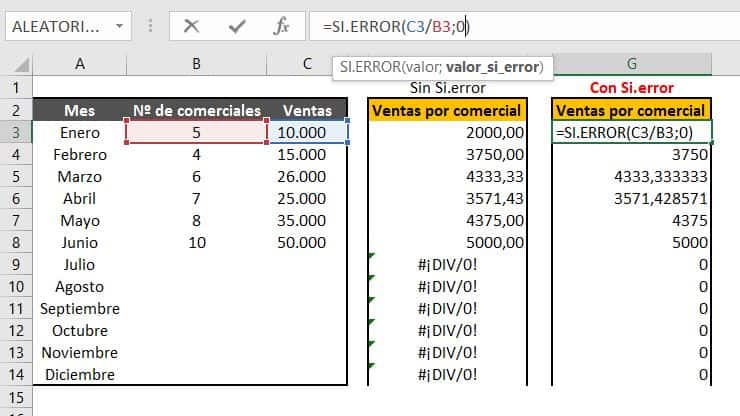
Task: Confirm the formula with the checkmark icon
Action: click(236, 26)
